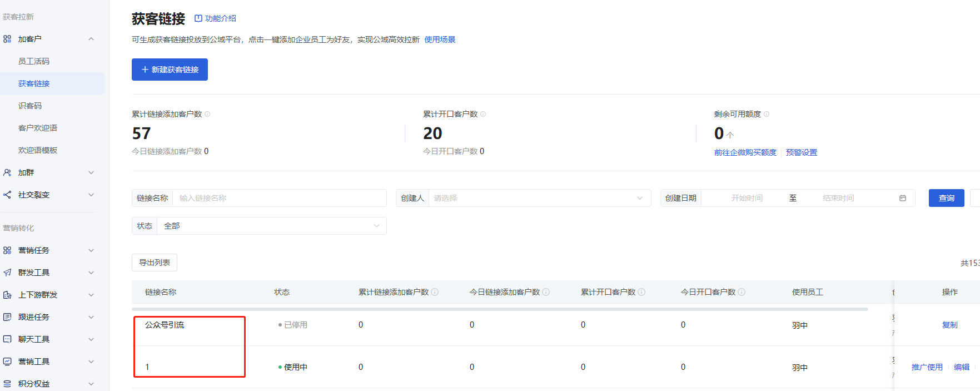The image size is (980, 391).
Task: Click the 新建获客链接 button
Action: pyautogui.click(x=170, y=70)
